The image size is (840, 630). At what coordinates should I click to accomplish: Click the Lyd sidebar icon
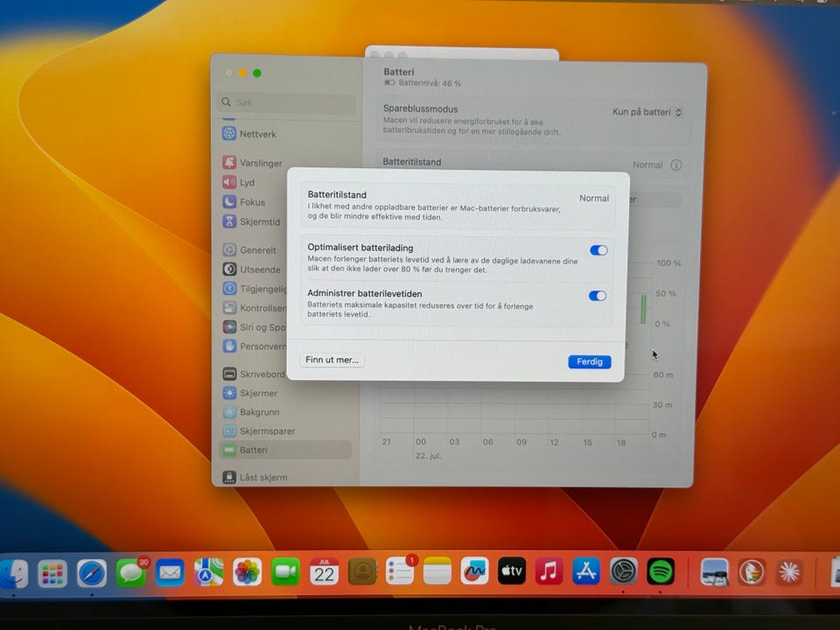[229, 182]
